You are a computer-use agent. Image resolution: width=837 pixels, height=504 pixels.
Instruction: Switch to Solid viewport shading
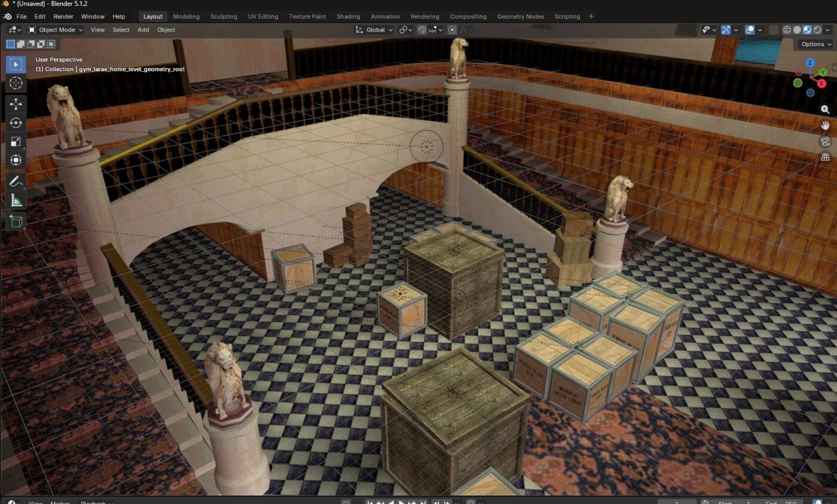tap(797, 30)
